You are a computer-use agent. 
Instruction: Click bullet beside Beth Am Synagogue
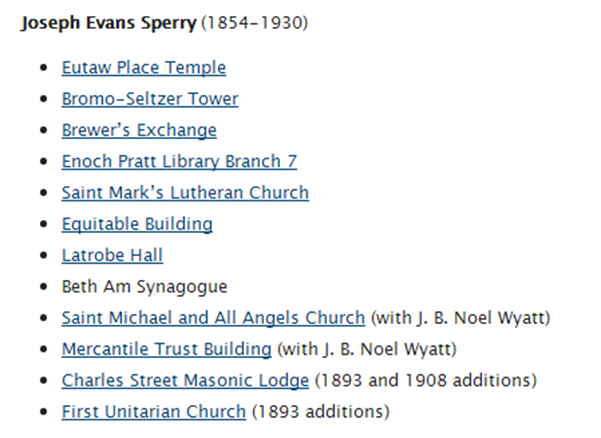pos(44,287)
